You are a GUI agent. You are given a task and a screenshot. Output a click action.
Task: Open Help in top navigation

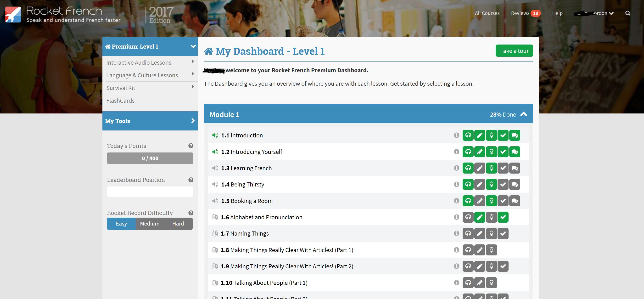[557, 13]
